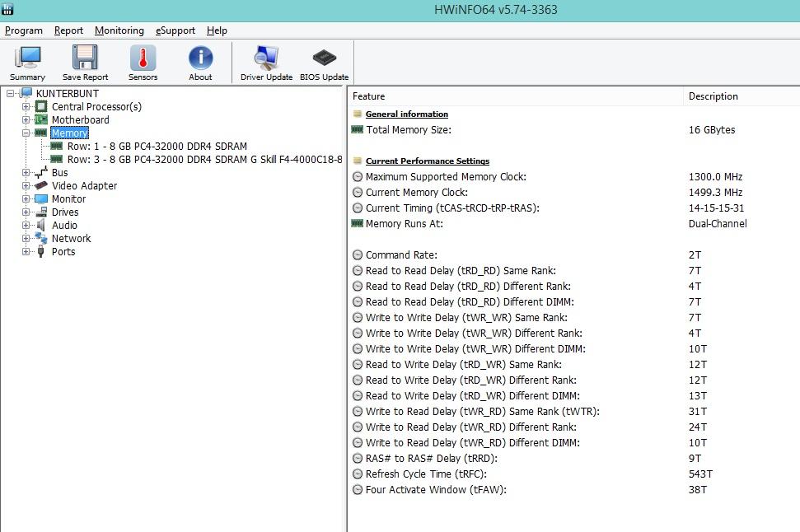Click the Current Performance Settings folder icon
Viewport: 800px width, 532px height.
click(x=358, y=161)
